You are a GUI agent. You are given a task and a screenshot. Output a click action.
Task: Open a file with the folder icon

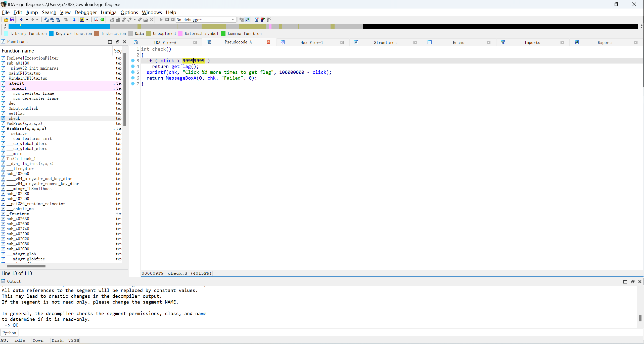[6, 20]
